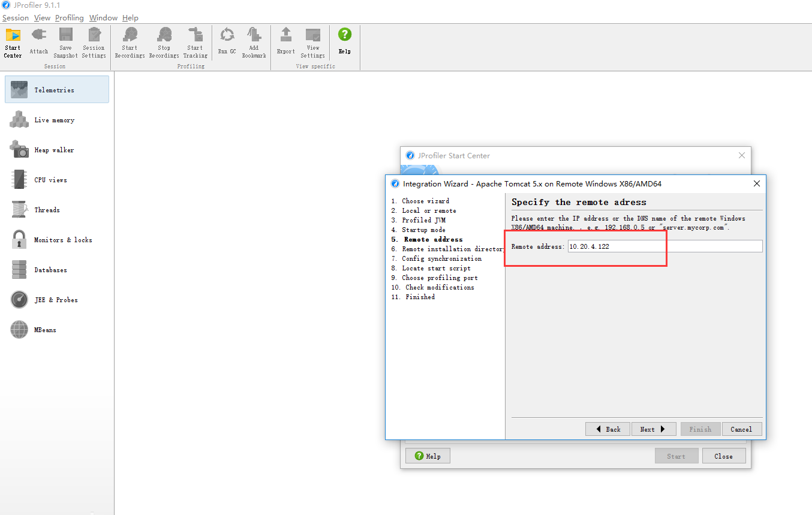Click wizard step '2. Local or remote'
Image resolution: width=812 pixels, height=515 pixels.
[424, 210]
